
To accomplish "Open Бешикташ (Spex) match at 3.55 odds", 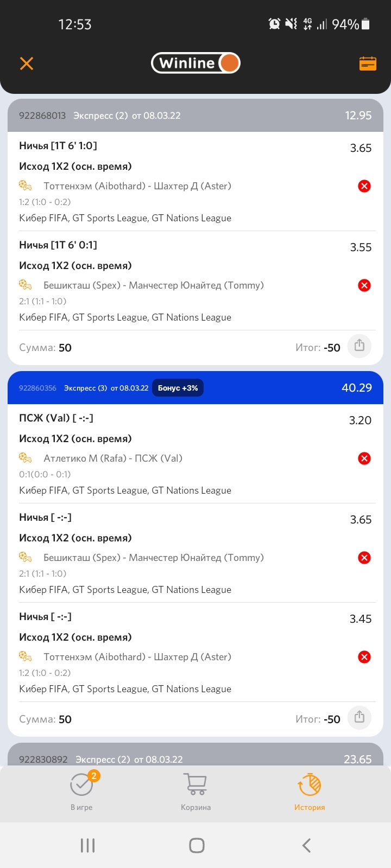I will [154, 285].
